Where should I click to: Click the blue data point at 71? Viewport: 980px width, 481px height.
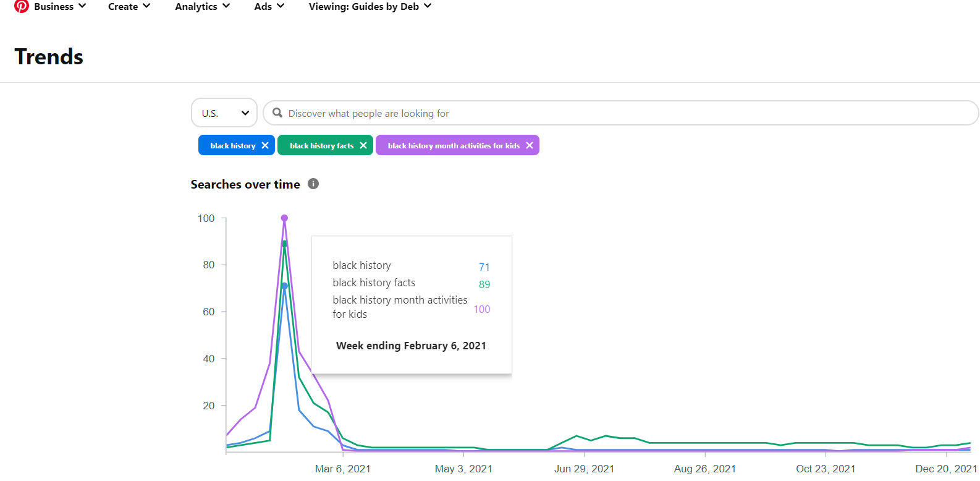pos(284,286)
